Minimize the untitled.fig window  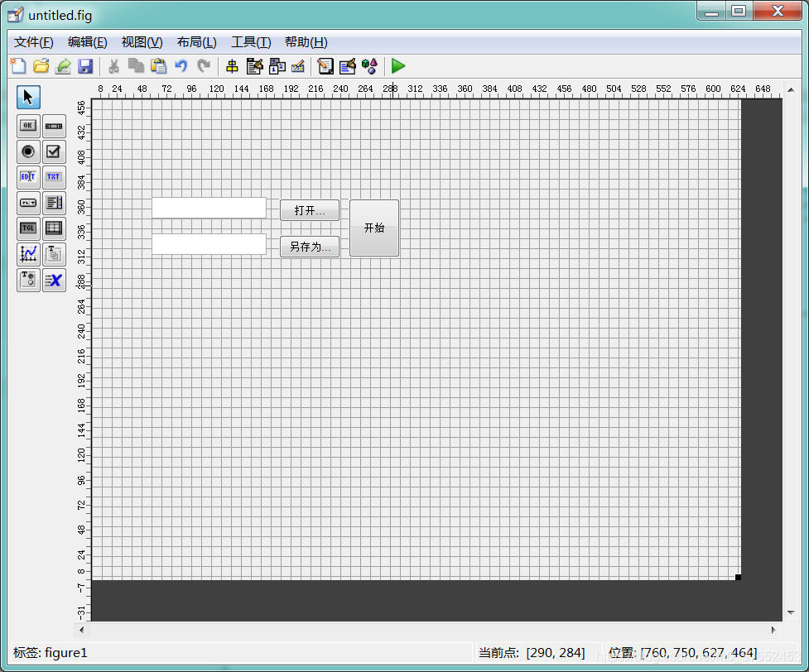point(712,11)
